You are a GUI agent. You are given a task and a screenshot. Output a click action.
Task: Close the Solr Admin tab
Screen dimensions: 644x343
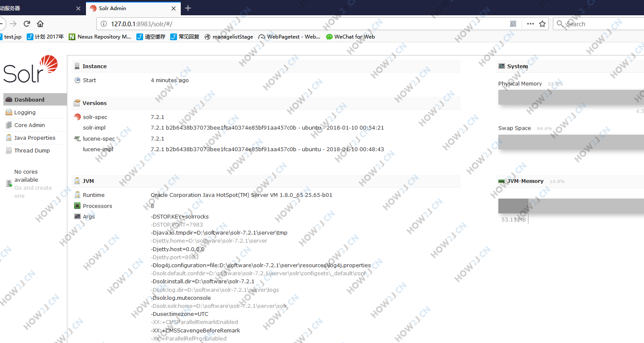(174, 8)
